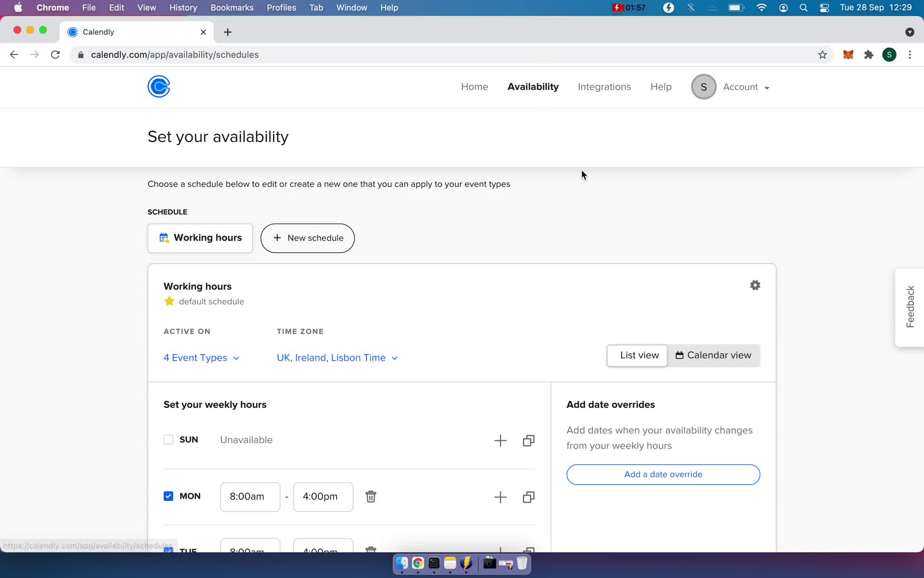Click the Monday start time input field
Screen dimensions: 924x578
point(246,496)
